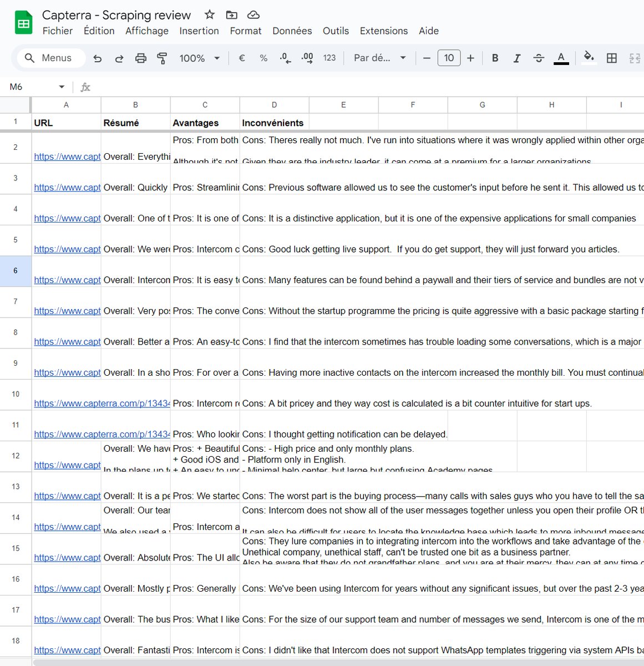Click the font size field showing 10
Viewport: 644px width, 666px height.
tap(449, 58)
